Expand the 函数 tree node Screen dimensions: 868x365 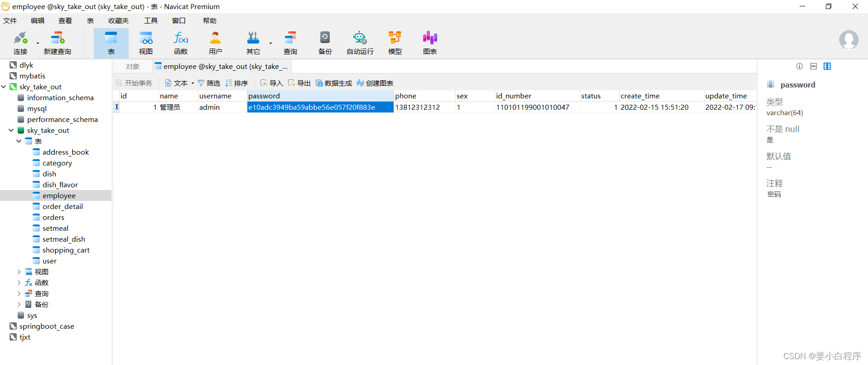(x=19, y=282)
